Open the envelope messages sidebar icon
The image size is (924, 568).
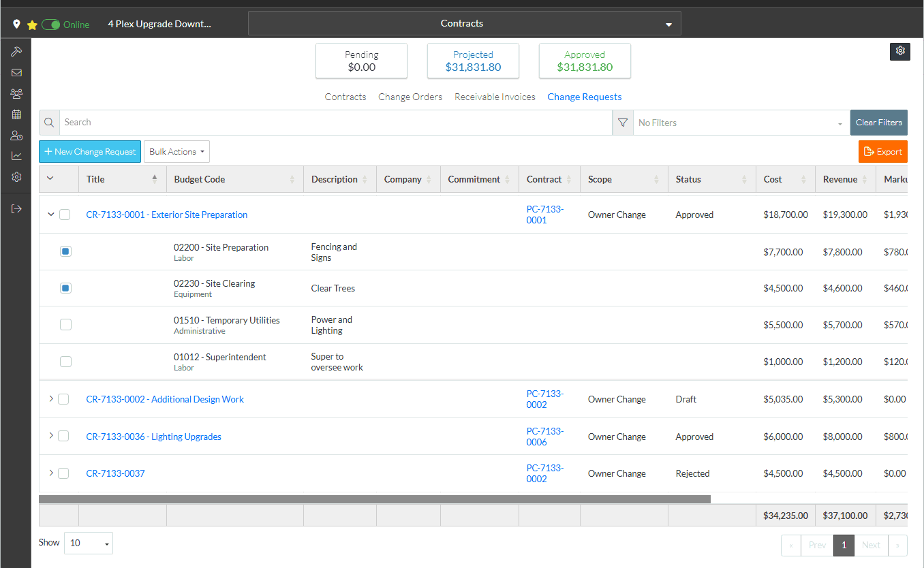coord(16,73)
